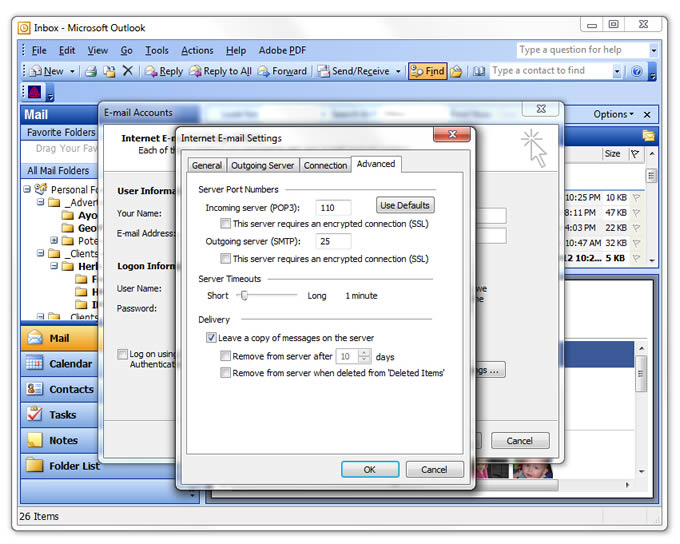Click the Send/Receive toolbar button

pyautogui.click(x=353, y=71)
